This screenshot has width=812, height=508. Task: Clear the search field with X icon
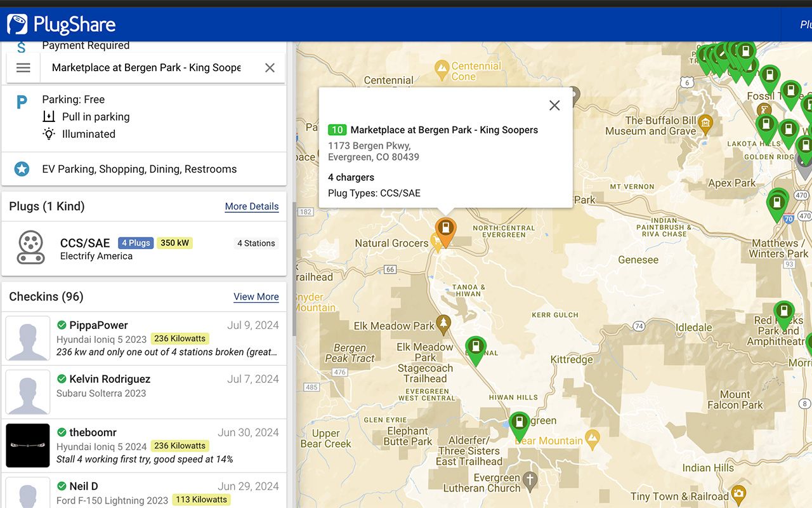coord(270,68)
